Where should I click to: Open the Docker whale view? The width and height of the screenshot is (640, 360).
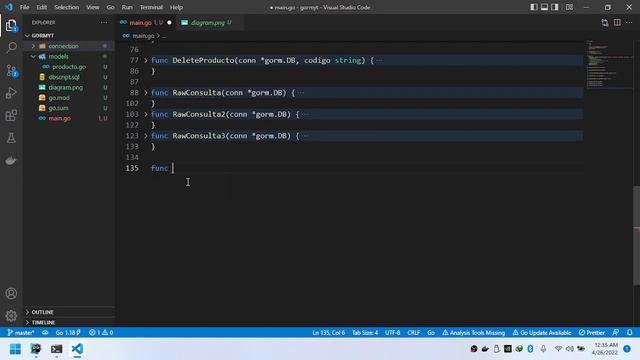click(x=11, y=160)
